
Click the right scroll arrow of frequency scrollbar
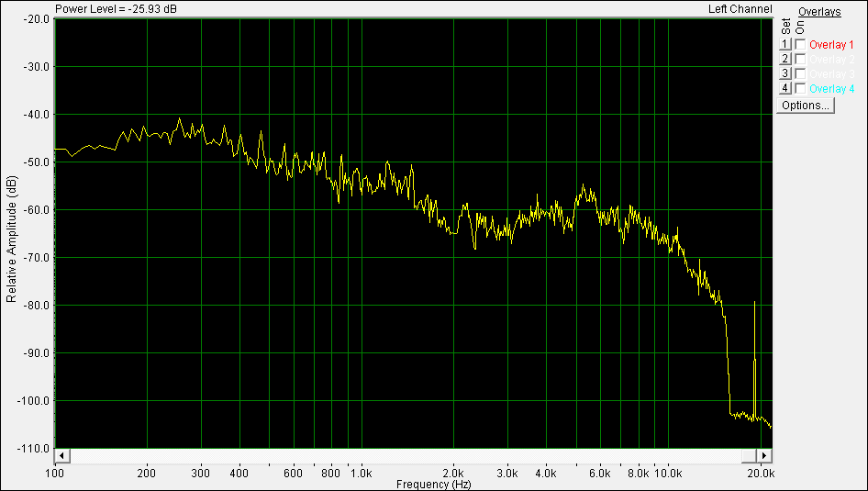[764, 455]
